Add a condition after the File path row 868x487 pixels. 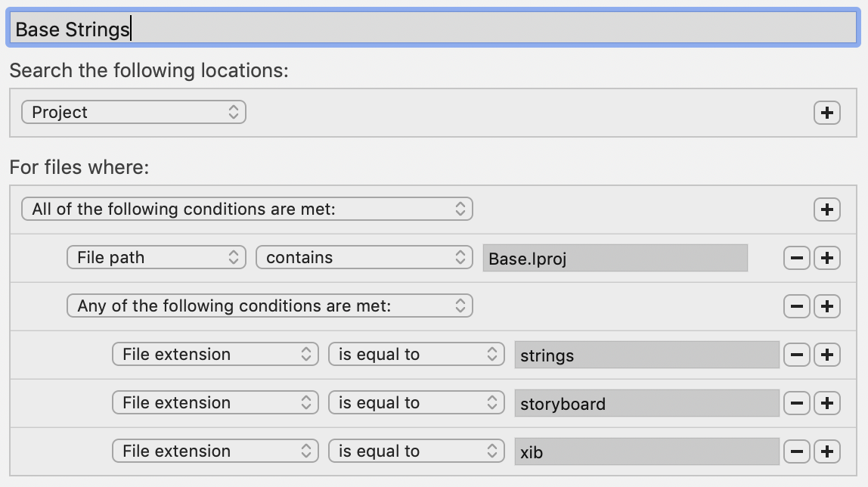[827, 257]
